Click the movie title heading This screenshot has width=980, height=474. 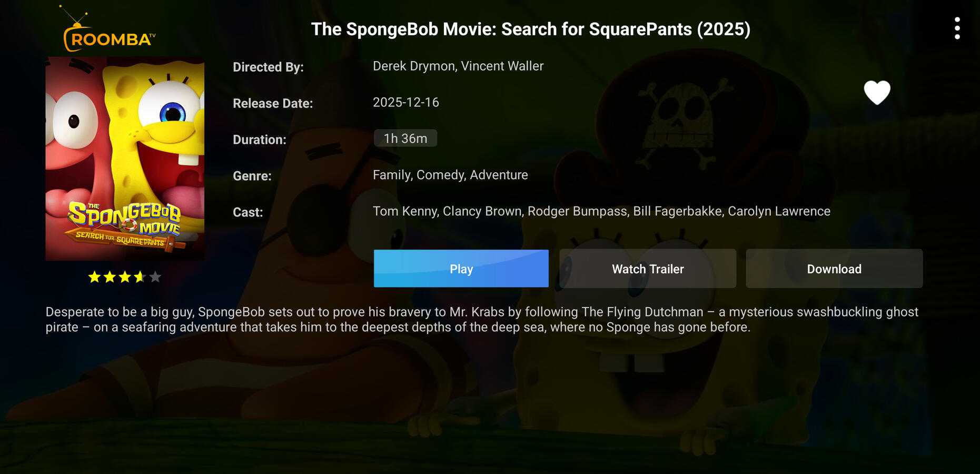pos(530,29)
